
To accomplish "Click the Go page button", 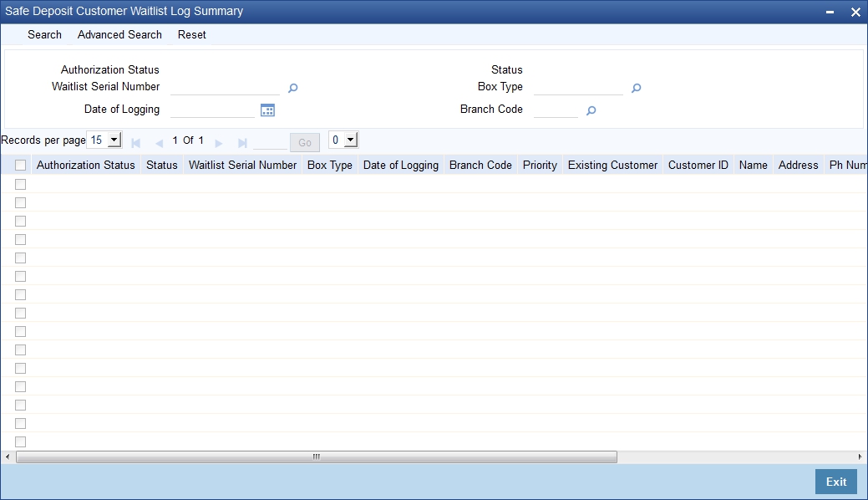I will click(304, 142).
